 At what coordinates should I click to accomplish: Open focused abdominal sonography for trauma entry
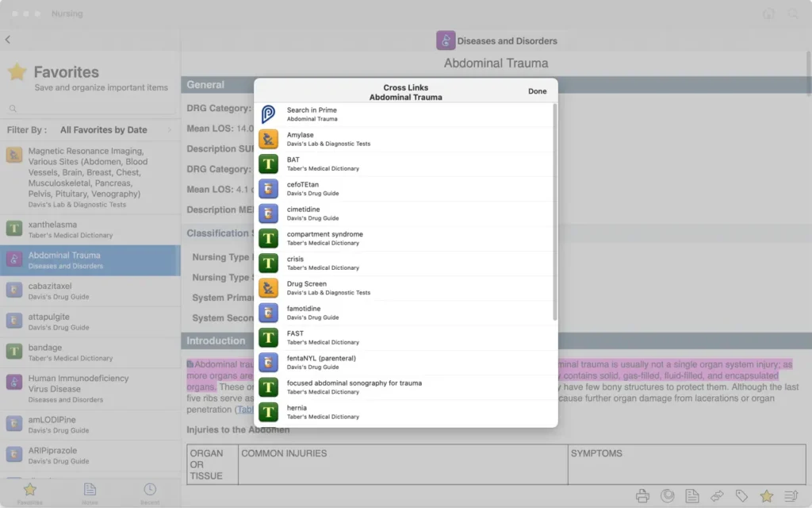point(405,387)
